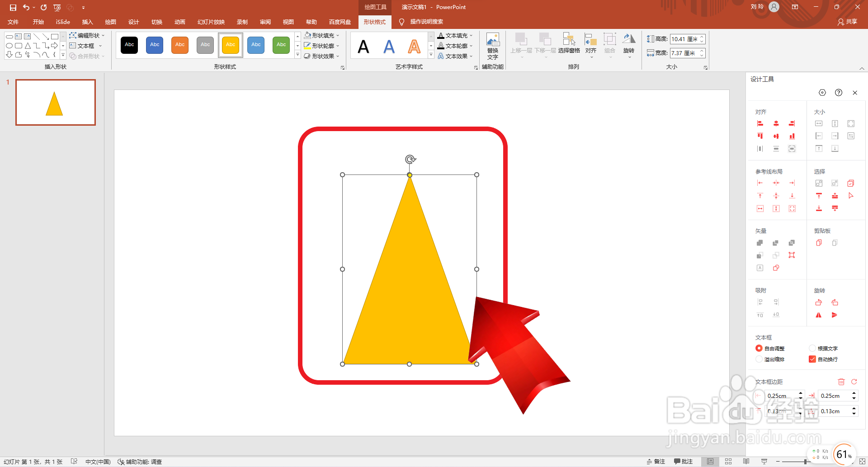Image resolution: width=868 pixels, height=467 pixels.
Task: Expand the shape styles gallery more arrow
Action: tap(297, 55)
